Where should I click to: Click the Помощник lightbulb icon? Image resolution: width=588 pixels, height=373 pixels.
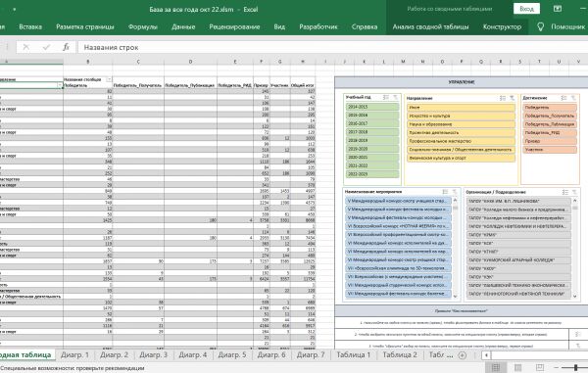coord(540,26)
